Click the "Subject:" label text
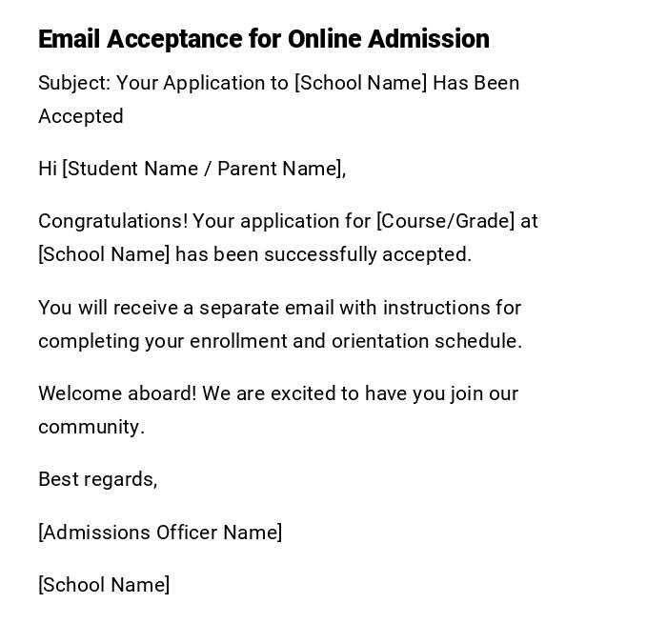Image resolution: width=667 pixels, height=644 pixels. pyautogui.click(x=74, y=83)
